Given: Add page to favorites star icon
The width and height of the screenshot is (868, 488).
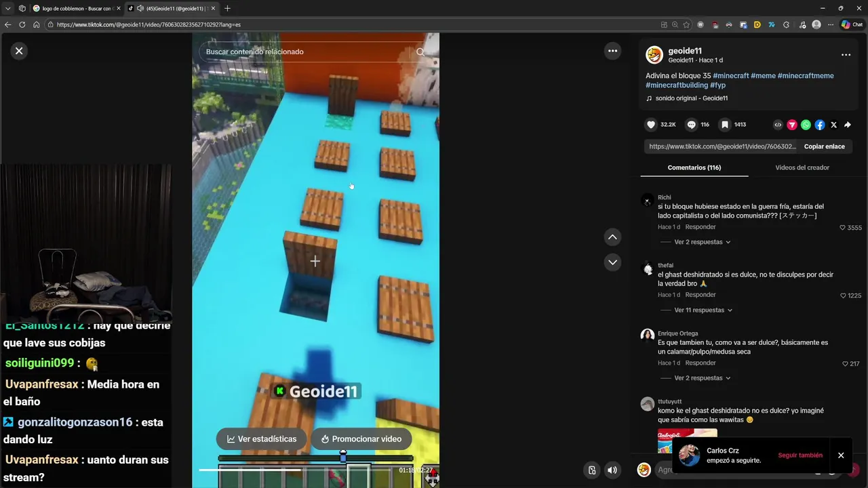Looking at the screenshot, I should [x=686, y=24].
